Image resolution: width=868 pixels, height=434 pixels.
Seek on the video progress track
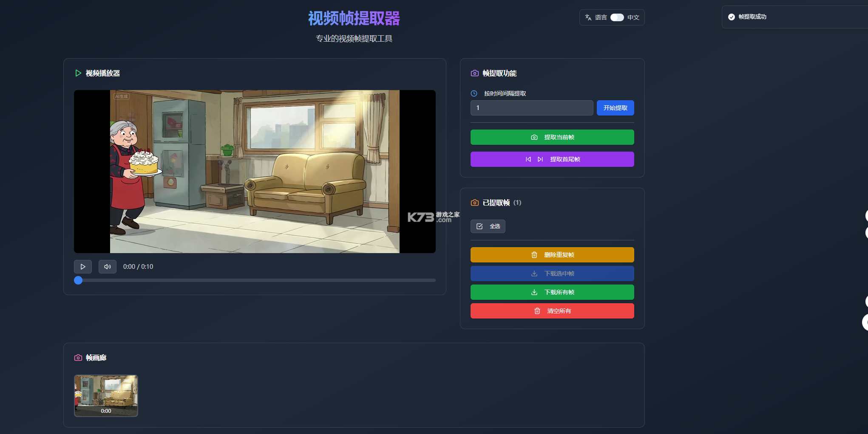(255, 280)
